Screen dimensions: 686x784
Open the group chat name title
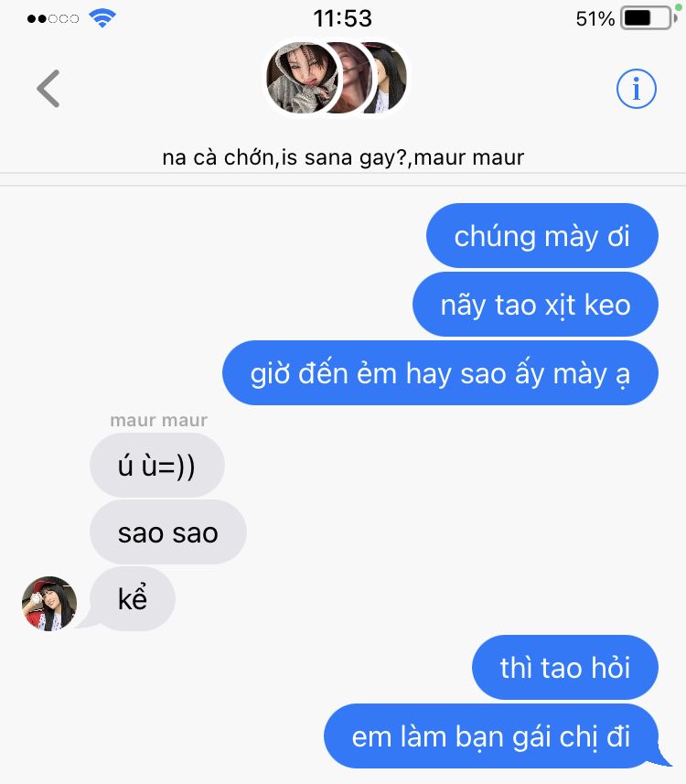pyautogui.click(x=343, y=157)
